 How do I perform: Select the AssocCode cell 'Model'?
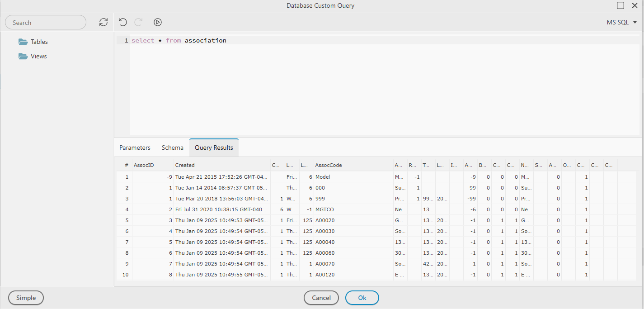coord(353,177)
